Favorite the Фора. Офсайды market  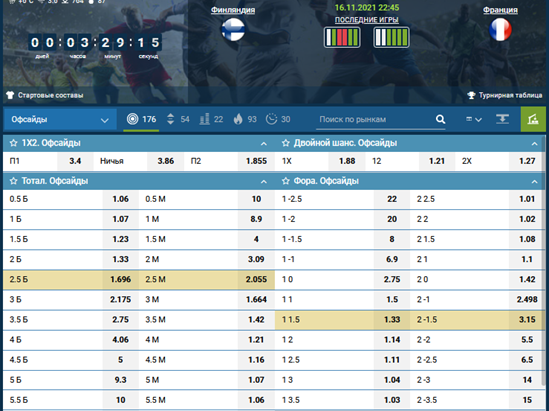click(286, 181)
